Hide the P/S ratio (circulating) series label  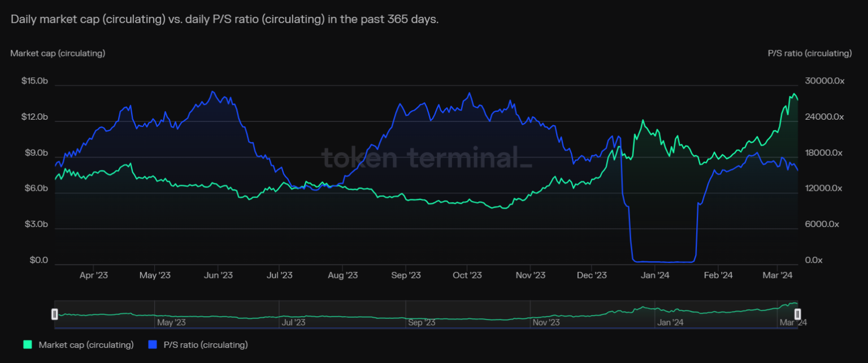point(206,344)
